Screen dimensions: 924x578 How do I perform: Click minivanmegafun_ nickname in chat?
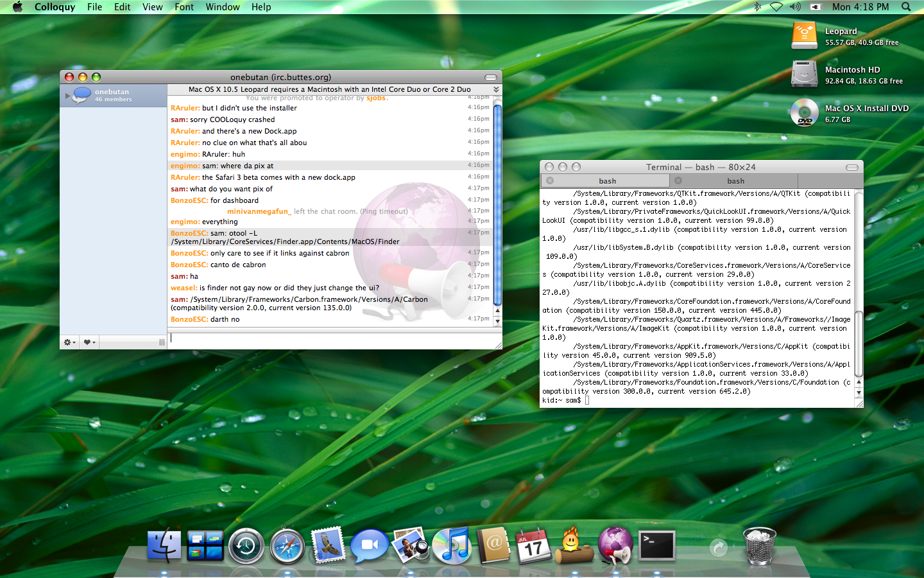(x=259, y=211)
